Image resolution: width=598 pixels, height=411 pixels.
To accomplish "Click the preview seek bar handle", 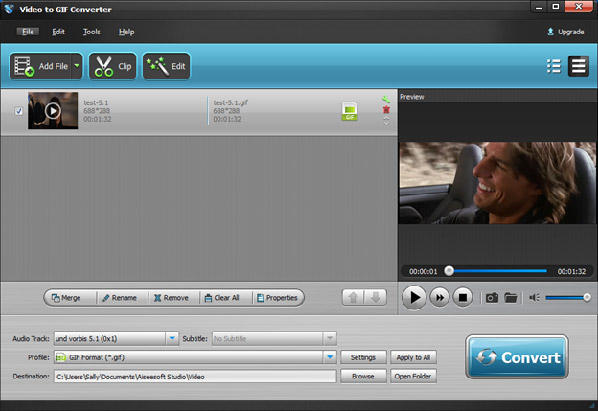I will pyautogui.click(x=449, y=271).
